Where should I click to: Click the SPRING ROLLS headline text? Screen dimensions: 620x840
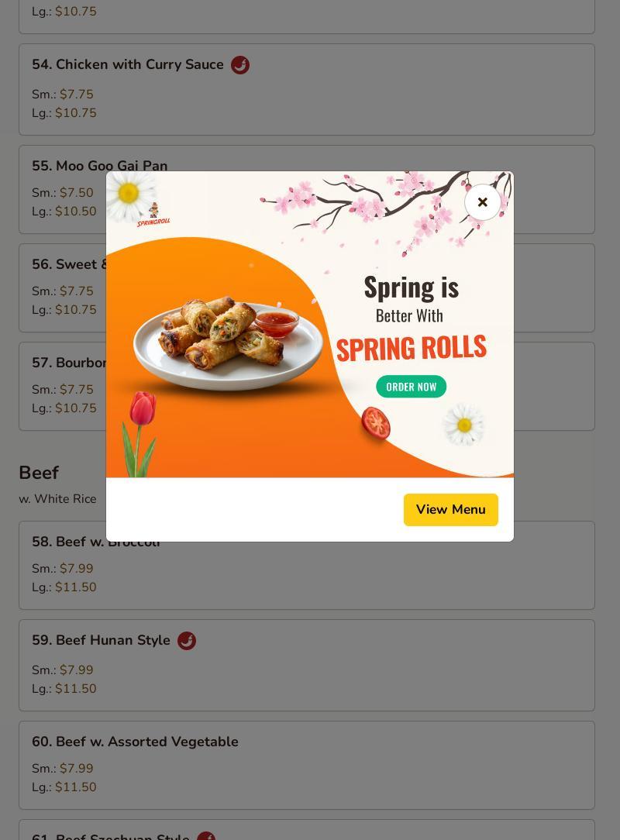[411, 348]
